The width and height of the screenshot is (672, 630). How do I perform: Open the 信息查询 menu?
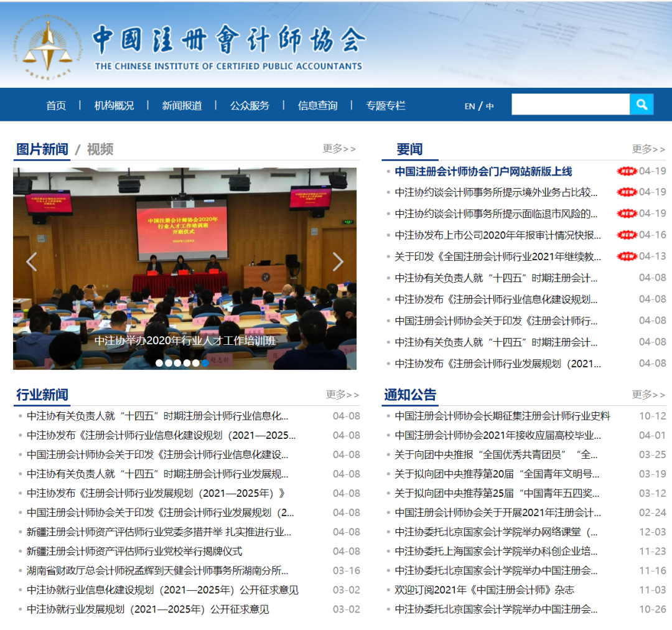click(317, 105)
